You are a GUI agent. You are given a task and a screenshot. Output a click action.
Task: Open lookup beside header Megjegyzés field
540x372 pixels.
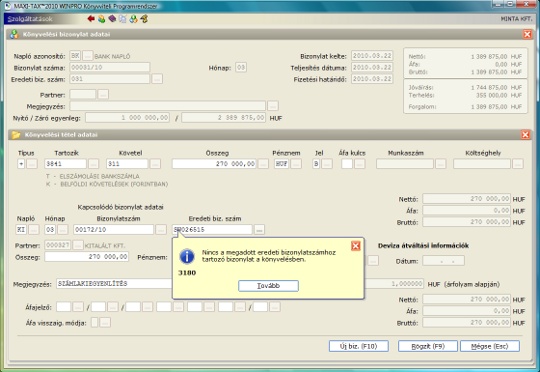(x=273, y=106)
